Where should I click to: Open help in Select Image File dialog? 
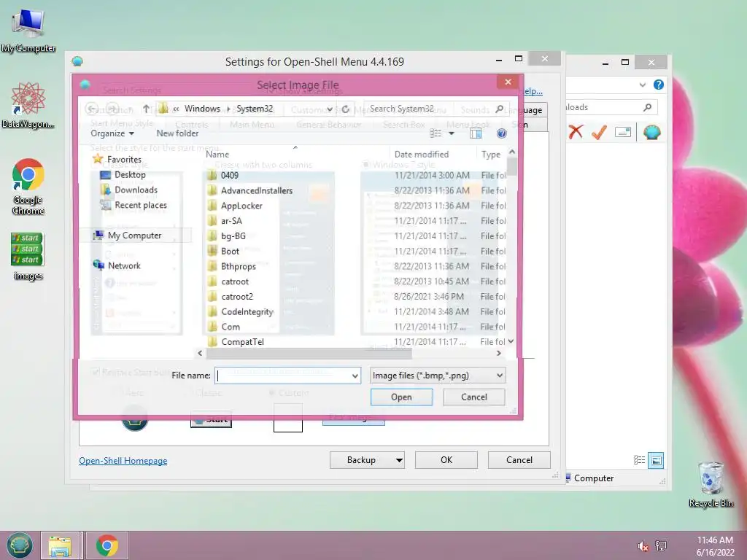coord(501,134)
